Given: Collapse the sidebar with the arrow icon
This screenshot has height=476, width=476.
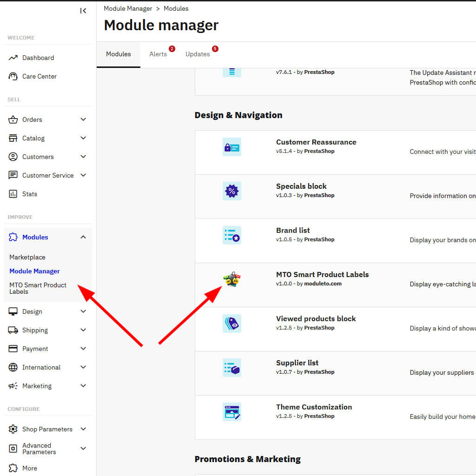Looking at the screenshot, I should [83, 11].
